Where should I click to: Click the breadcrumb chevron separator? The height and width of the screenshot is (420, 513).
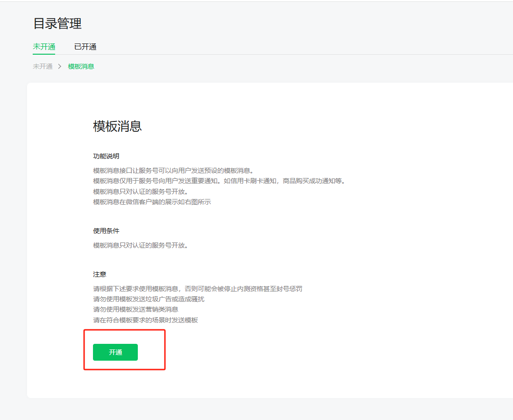(x=60, y=66)
